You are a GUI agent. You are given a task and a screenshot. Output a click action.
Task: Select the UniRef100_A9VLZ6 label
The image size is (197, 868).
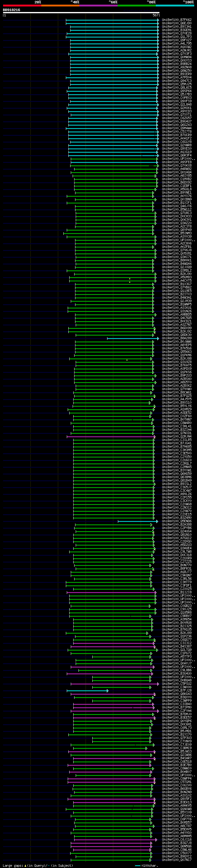point(176,494)
